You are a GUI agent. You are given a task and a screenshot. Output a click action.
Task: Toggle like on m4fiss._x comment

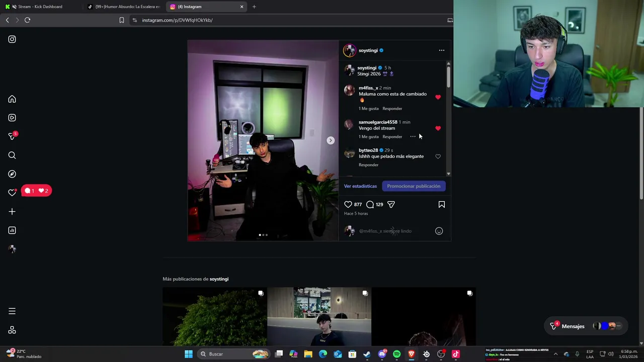point(438,97)
